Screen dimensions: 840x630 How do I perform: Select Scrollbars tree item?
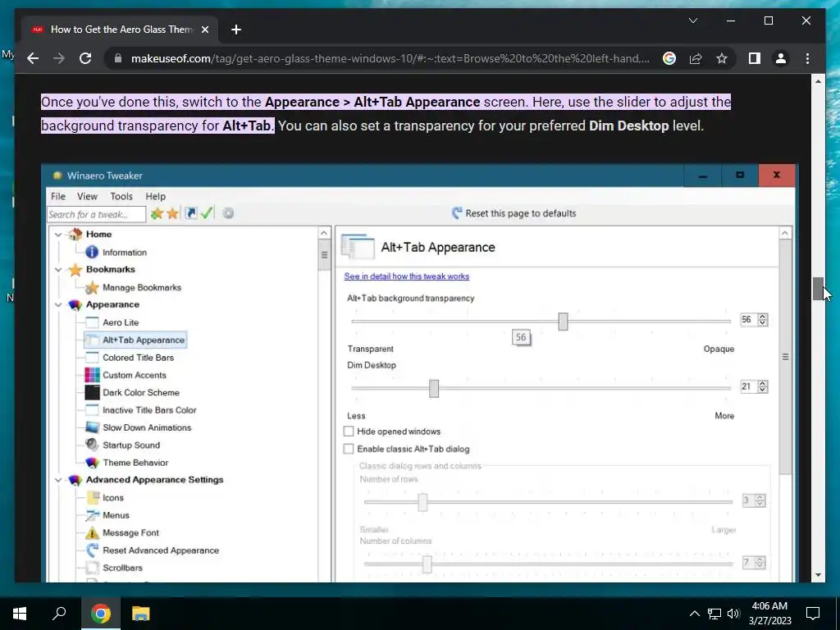click(x=123, y=568)
